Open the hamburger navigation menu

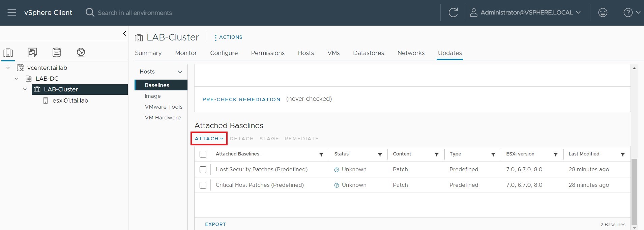click(x=12, y=12)
